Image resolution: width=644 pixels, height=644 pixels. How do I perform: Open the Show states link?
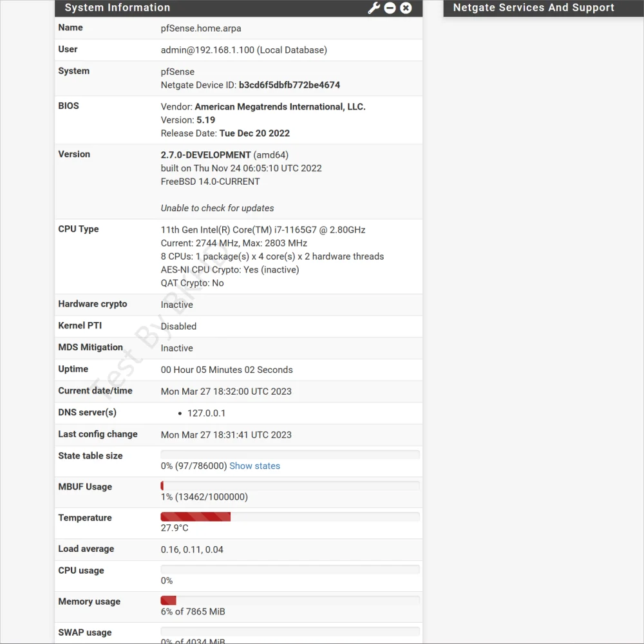point(254,466)
